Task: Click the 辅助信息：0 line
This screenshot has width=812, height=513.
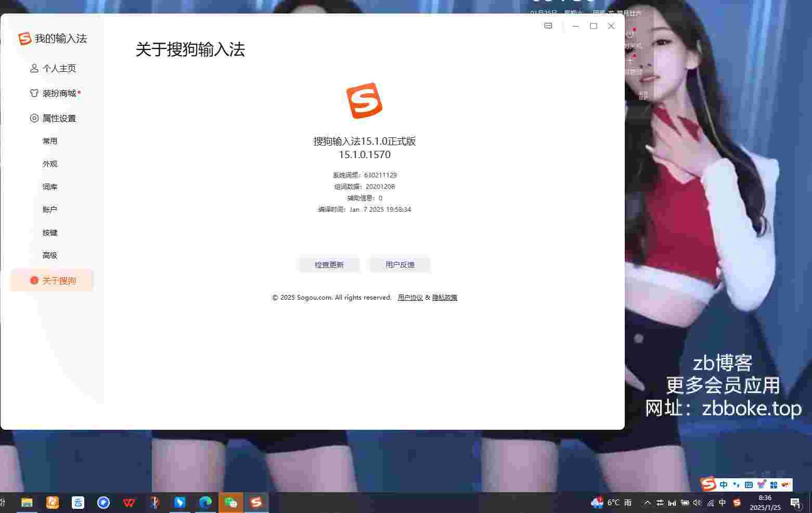Action: (x=365, y=198)
